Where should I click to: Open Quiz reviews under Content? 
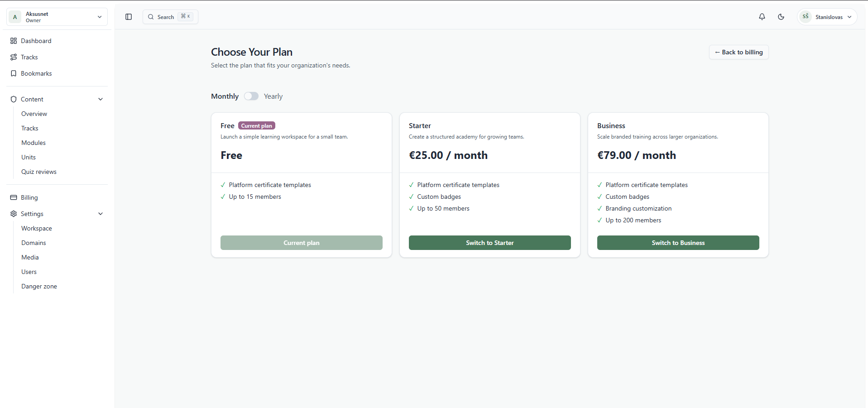coord(39,172)
